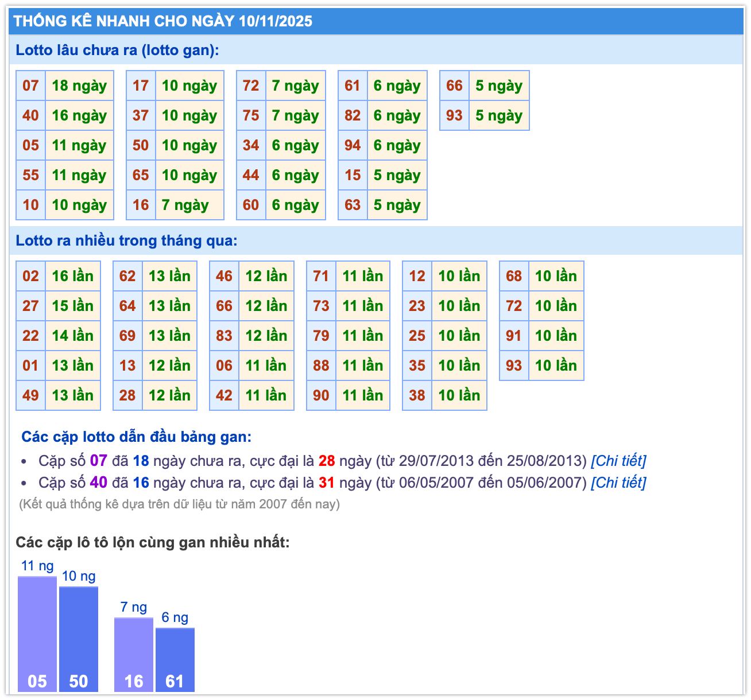Click the Thống kê nhanh header title
The image size is (751, 700).
[163, 21]
